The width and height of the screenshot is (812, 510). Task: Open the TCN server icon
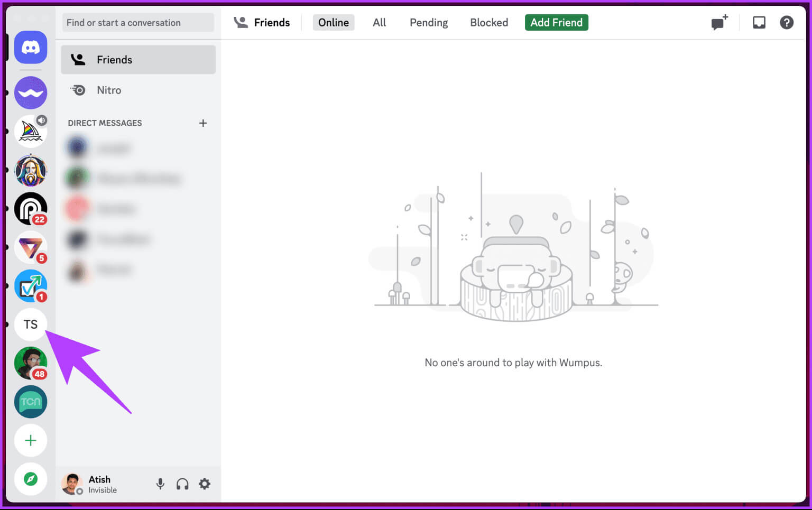coord(31,402)
